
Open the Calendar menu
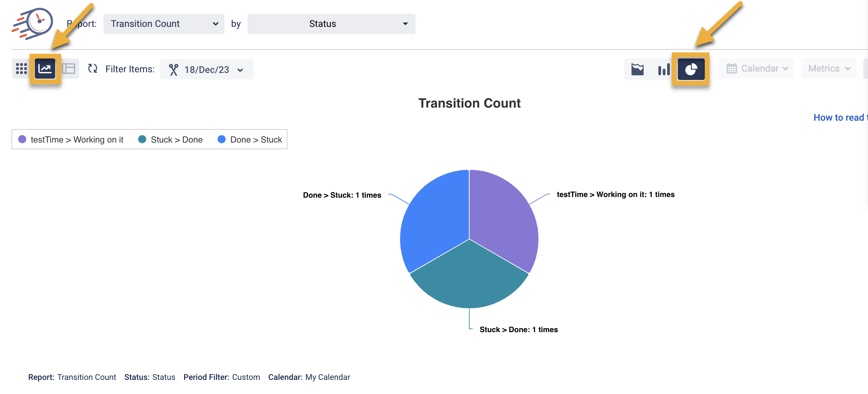click(x=756, y=69)
